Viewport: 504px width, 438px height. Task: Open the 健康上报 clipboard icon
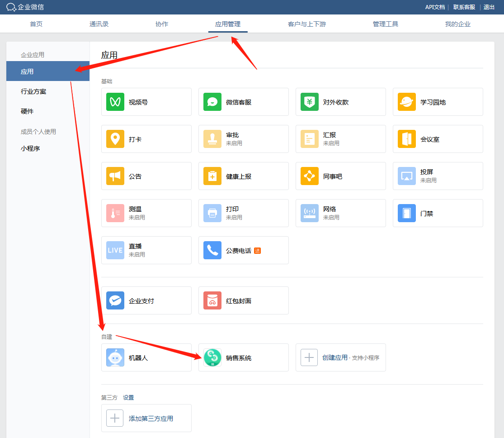(x=212, y=176)
